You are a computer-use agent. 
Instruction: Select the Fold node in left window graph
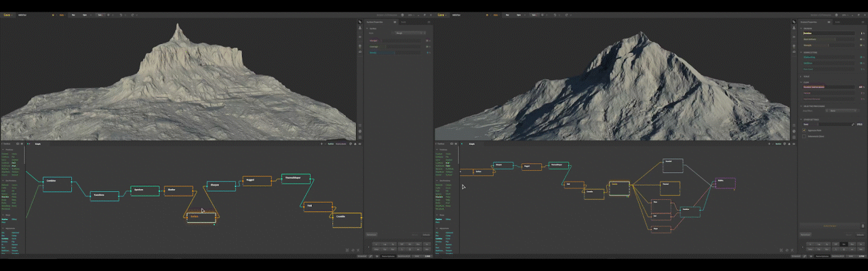[x=318, y=207]
